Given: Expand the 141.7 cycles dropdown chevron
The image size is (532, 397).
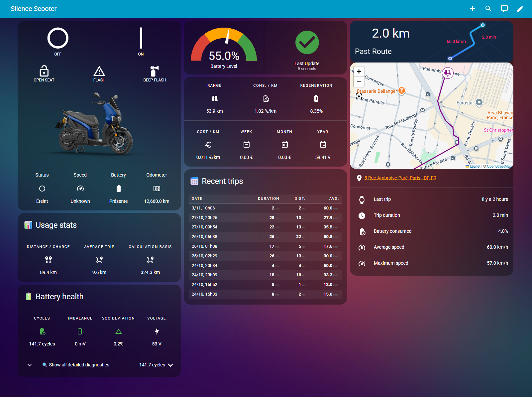Looking at the screenshot, I should 171,365.
